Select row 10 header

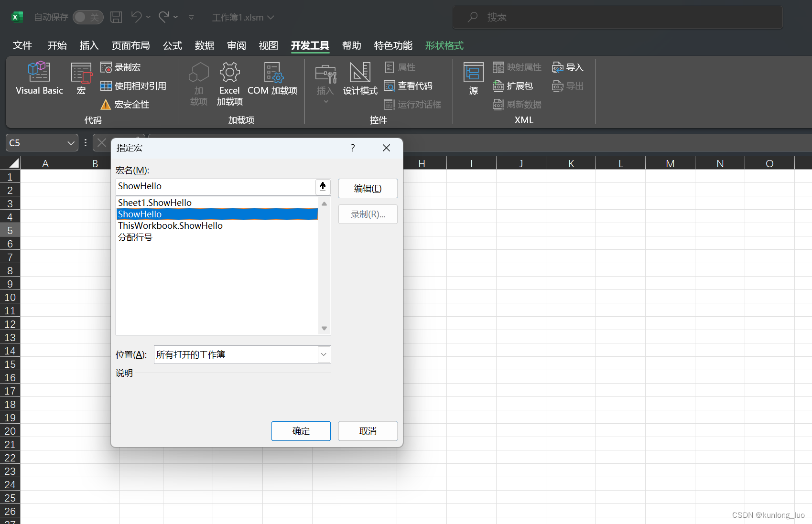[x=10, y=297]
